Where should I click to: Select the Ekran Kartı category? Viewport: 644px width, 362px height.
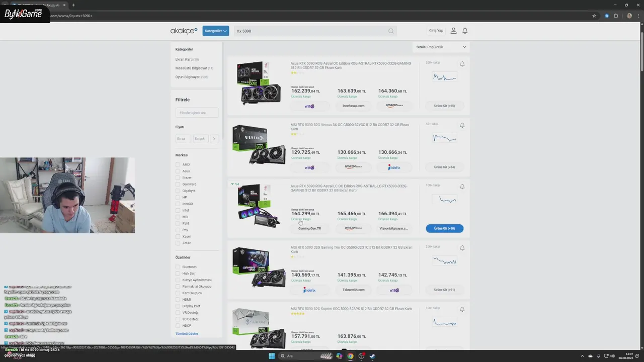pos(187,59)
